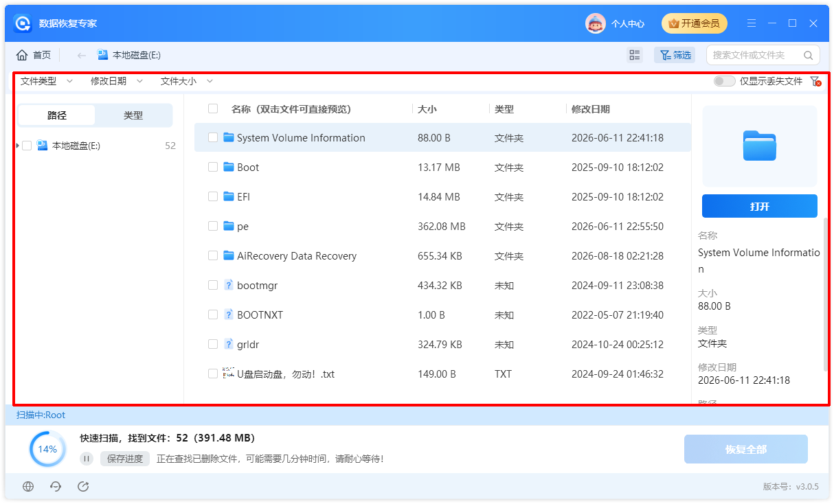Viewport: 834px width, 504px height.
Task: Click the home icon next to 首页
Action: [x=22, y=55]
